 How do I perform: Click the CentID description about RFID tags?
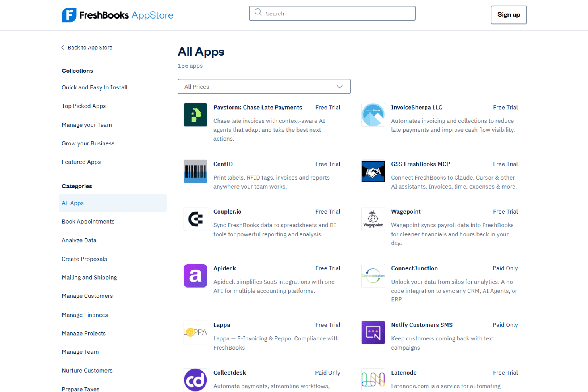pos(272,182)
